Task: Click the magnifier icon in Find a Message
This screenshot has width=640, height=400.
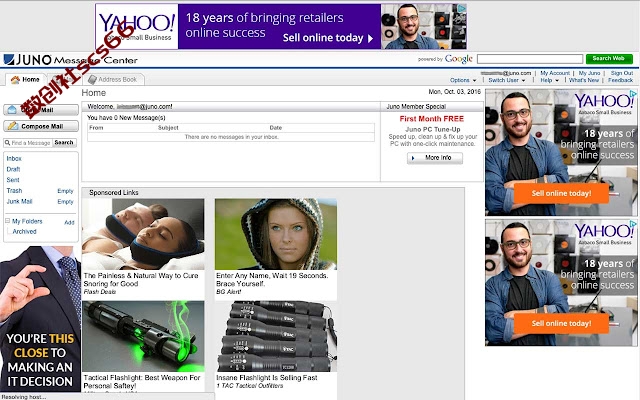Action: click(x=7, y=143)
